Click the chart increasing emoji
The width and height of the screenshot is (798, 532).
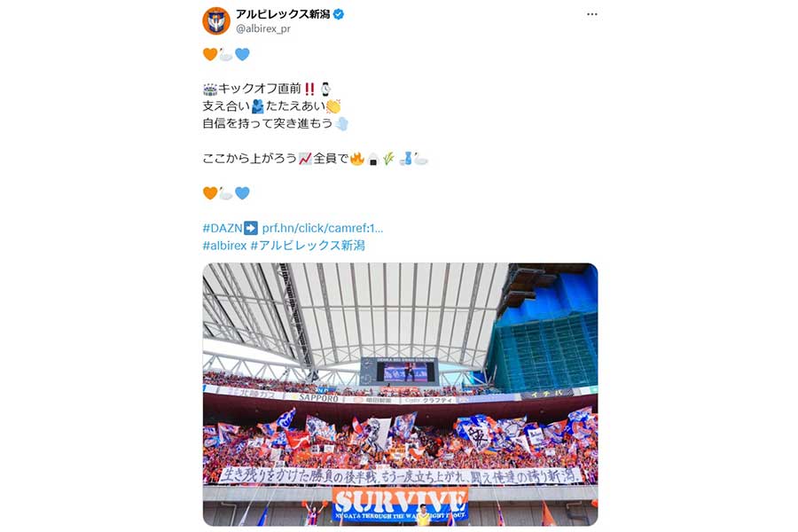(x=305, y=159)
